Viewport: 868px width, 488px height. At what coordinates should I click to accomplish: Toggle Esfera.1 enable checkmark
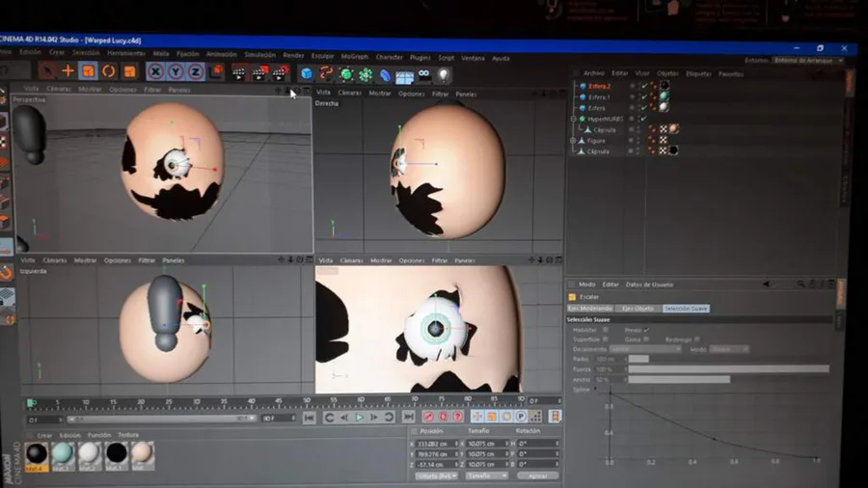point(644,97)
